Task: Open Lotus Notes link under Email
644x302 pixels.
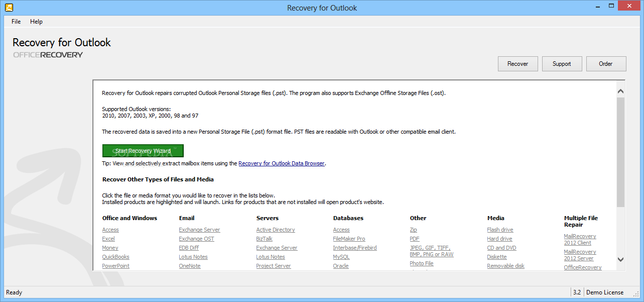Action: click(193, 257)
